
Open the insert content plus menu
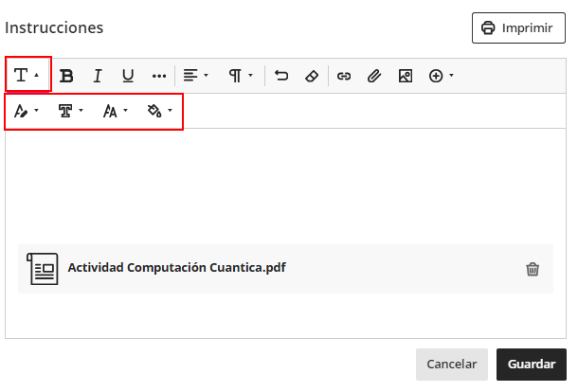coord(442,76)
